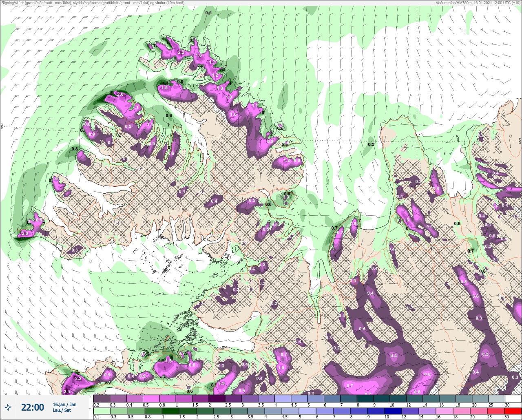The image size is (522, 420).
Task: Click the rotated '66N' latitude label at the right edge
Action: 520,141
